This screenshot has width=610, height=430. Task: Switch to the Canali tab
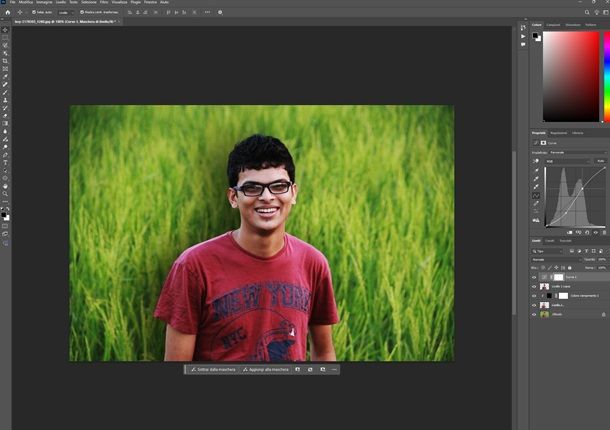click(550, 241)
